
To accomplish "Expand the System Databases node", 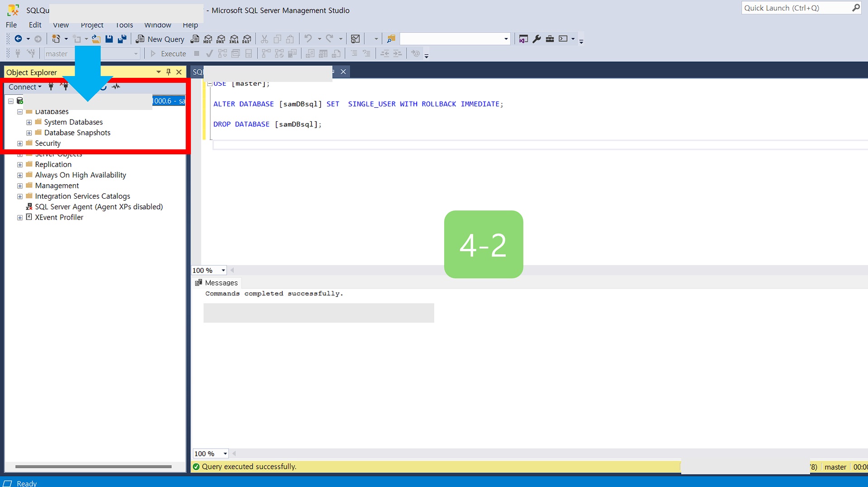I will click(29, 122).
